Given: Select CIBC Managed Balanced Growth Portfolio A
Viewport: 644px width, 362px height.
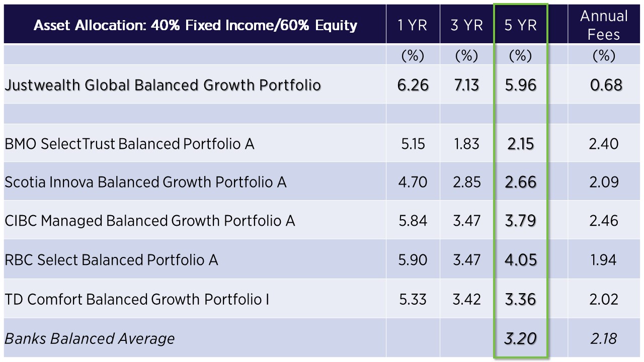Looking at the screenshot, I should coord(149,221).
